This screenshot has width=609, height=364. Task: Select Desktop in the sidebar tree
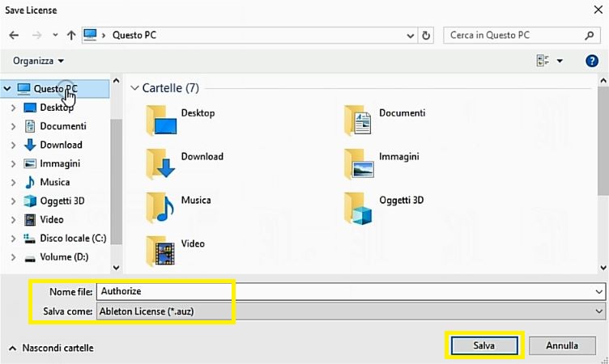(49, 108)
